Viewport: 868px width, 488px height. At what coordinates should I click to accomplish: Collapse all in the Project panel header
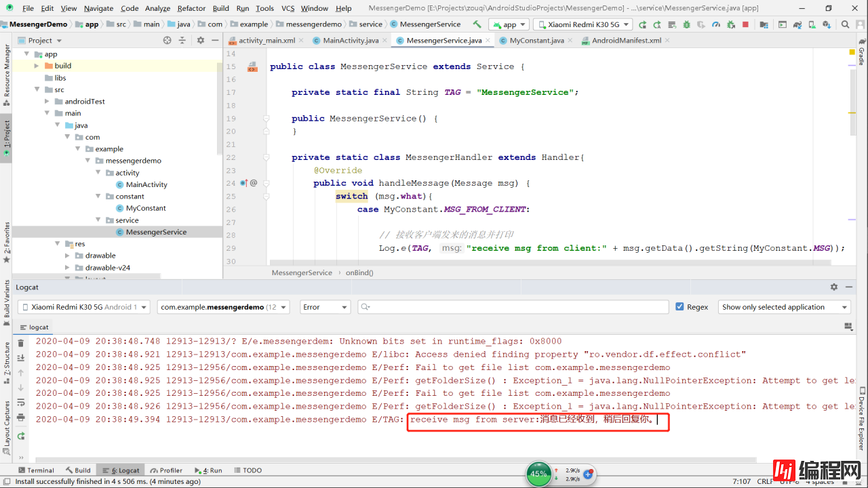(183, 40)
